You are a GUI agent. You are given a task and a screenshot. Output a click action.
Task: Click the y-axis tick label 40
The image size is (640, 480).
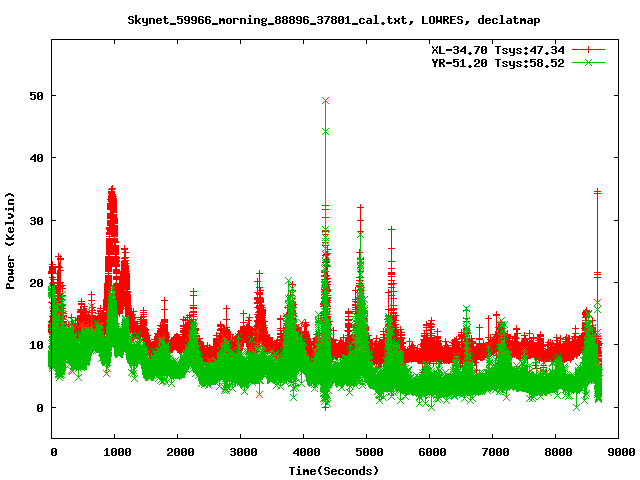tap(37, 158)
